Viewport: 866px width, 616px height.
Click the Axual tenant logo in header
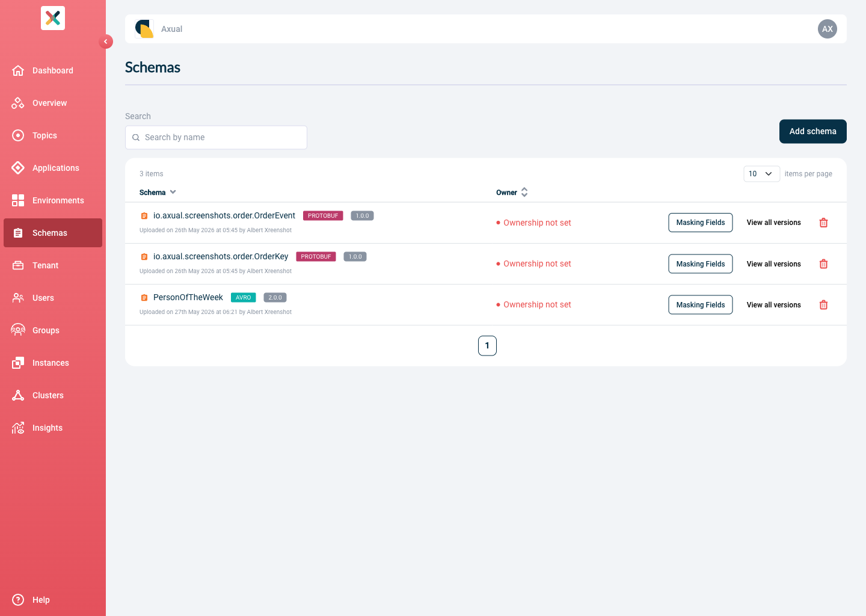click(144, 29)
